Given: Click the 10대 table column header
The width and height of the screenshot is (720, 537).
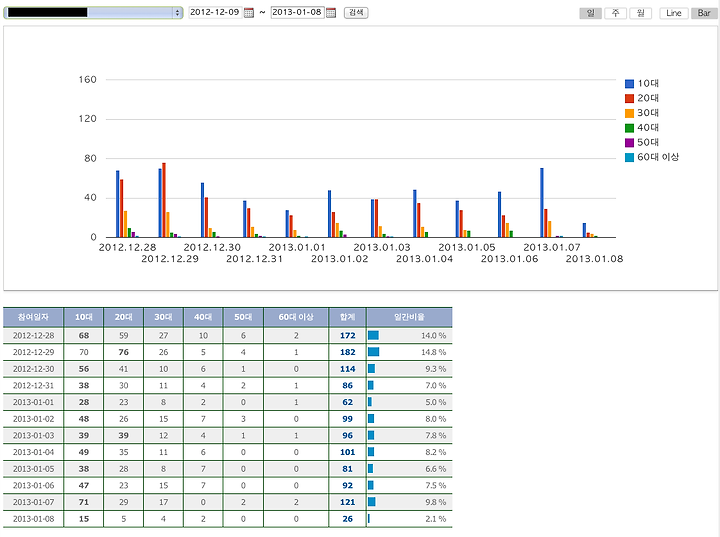Looking at the screenshot, I should coord(84,317).
